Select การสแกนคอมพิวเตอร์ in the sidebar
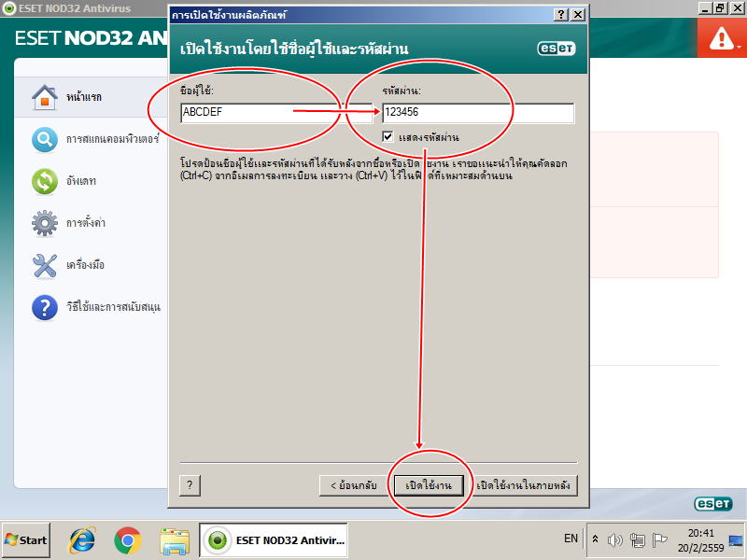747x560 pixels. point(112,139)
